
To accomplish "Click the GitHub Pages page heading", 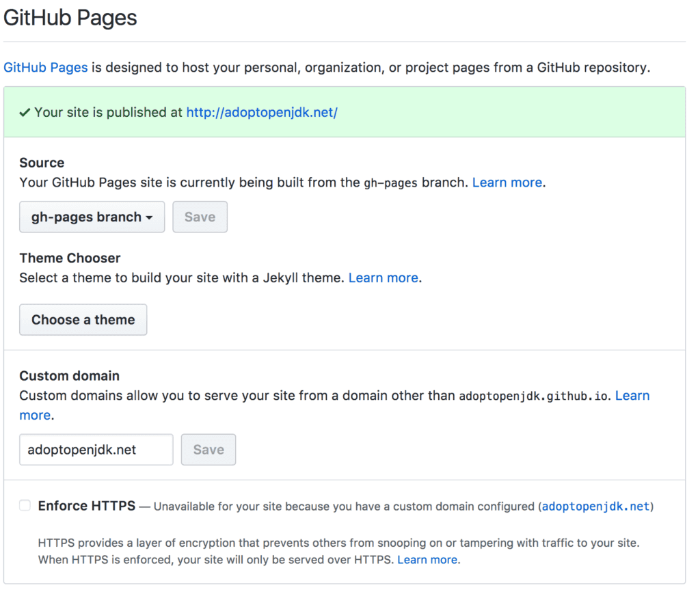I will pos(70,18).
